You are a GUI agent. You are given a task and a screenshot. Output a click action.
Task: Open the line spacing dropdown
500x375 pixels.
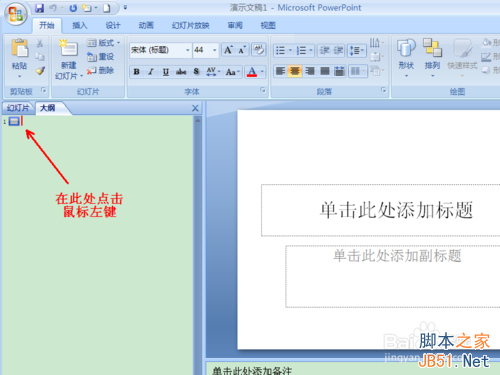tap(357, 51)
